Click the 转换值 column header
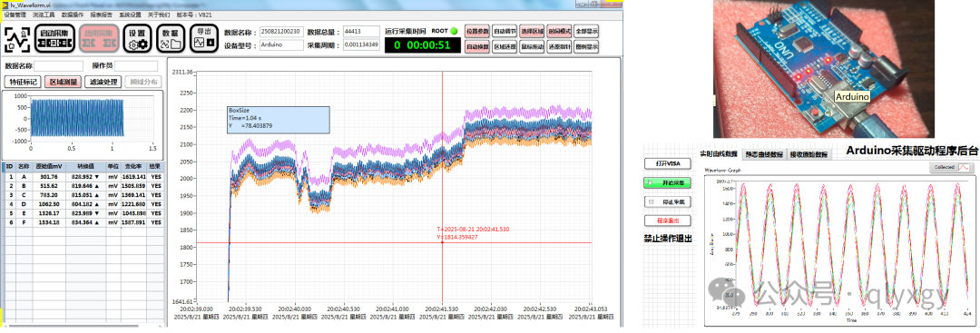The width and height of the screenshot is (980, 333). coord(84,168)
